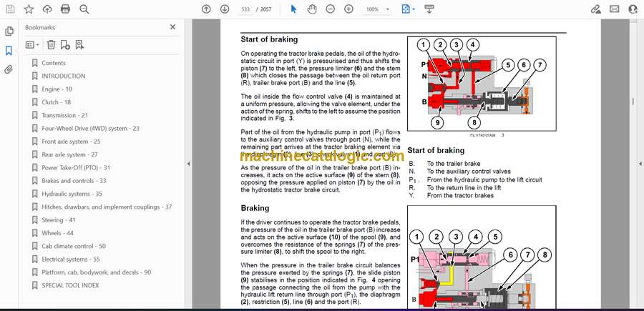644x311 pixels.
Task: Click the legend line 'To the trailer brake'
Action: point(454,163)
